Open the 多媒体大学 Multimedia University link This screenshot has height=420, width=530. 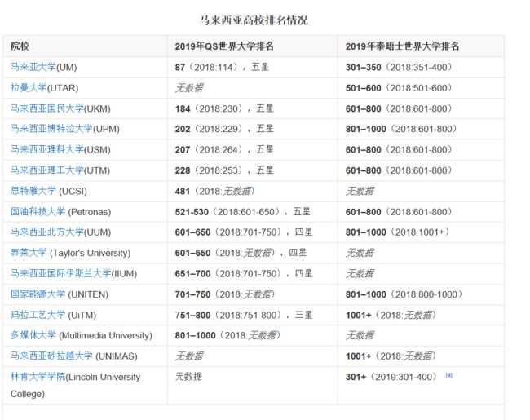[33, 335]
